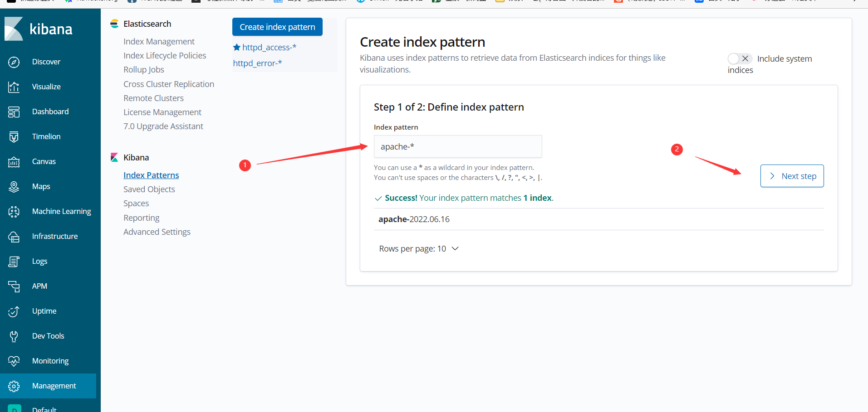Image resolution: width=868 pixels, height=412 pixels.
Task: Open Dashboard via its sidebar icon
Action: (14, 112)
